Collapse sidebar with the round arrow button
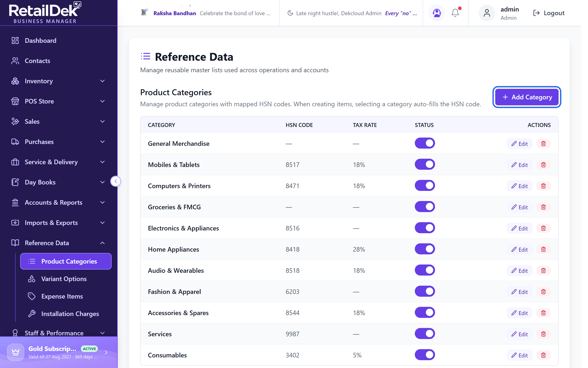 click(x=116, y=181)
